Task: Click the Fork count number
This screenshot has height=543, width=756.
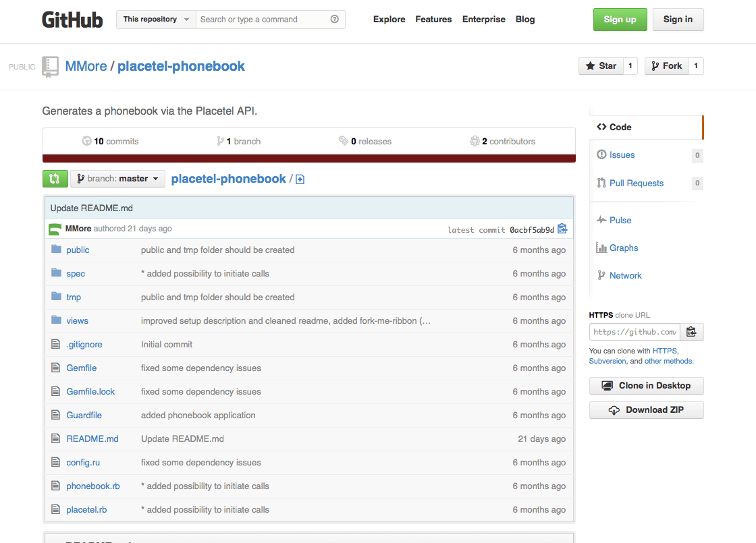Action: coord(696,66)
